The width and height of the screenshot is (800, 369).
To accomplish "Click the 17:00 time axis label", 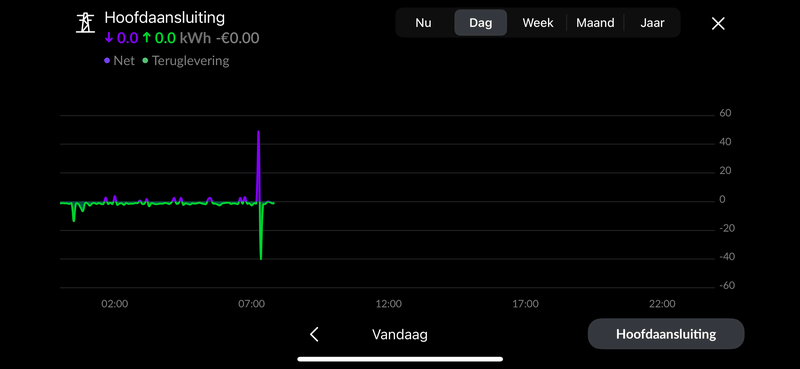I will (526, 304).
